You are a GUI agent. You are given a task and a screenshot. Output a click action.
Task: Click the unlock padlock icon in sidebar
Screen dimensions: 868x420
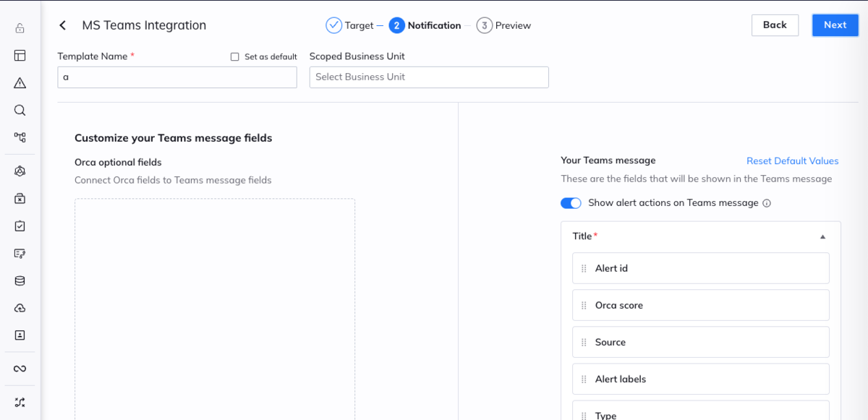[20, 28]
